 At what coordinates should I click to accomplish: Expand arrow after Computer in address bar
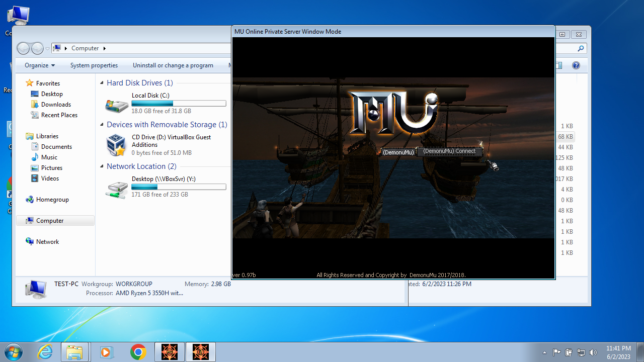(x=104, y=48)
